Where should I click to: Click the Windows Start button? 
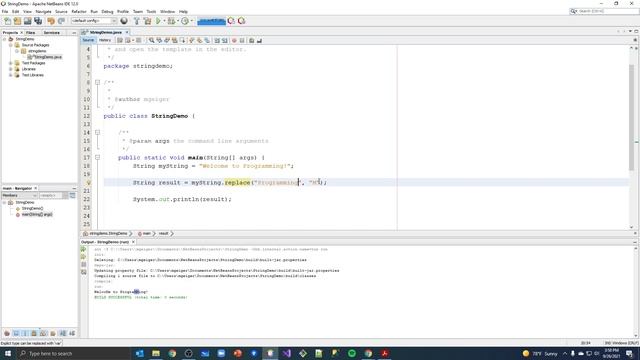[x=7, y=353]
